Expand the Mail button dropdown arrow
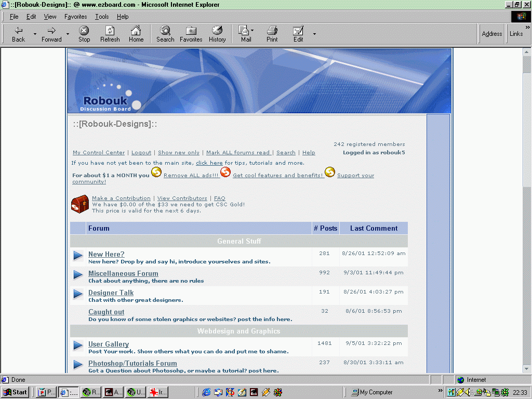The width and height of the screenshot is (532, 399). [252, 31]
